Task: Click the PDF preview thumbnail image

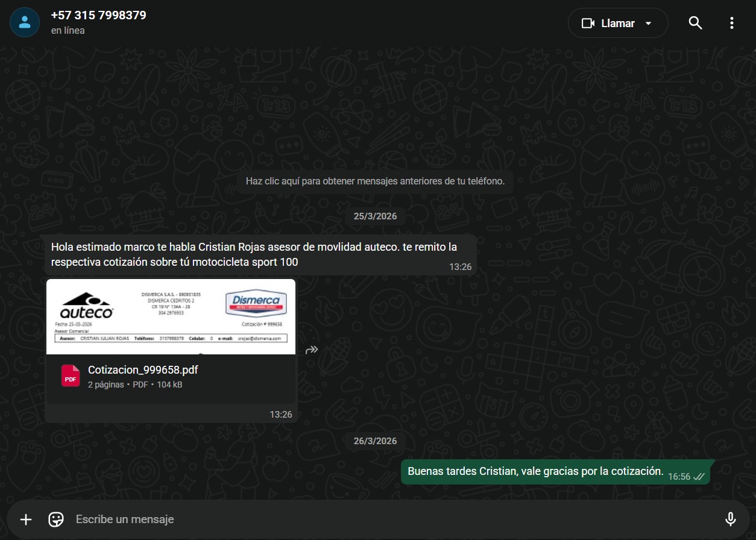Action: pyautogui.click(x=171, y=316)
